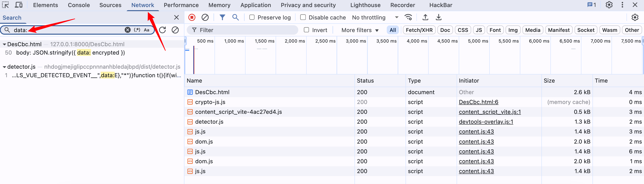Select the All request type filter
This screenshot has width=644, height=184.
(x=393, y=30)
